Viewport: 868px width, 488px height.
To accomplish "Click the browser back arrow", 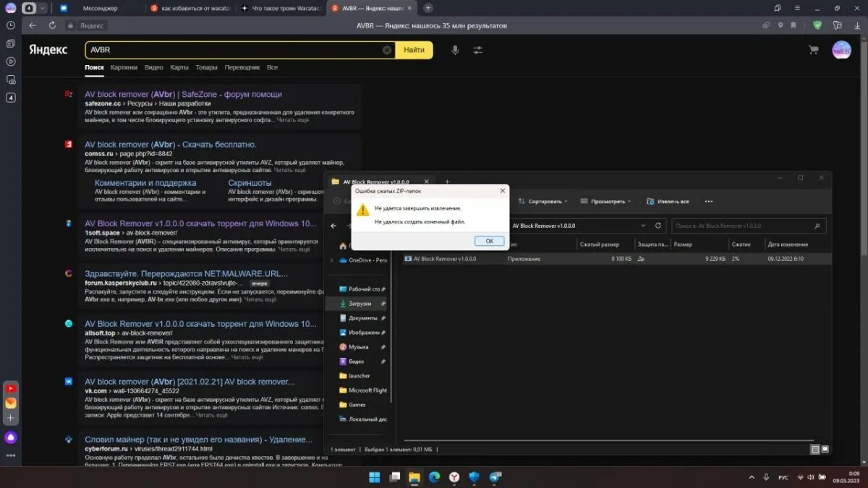I will tap(33, 25).
